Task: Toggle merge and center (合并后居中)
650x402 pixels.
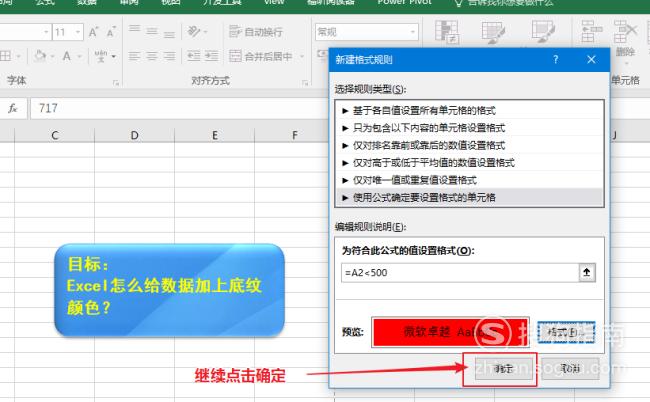Action: 261,56
